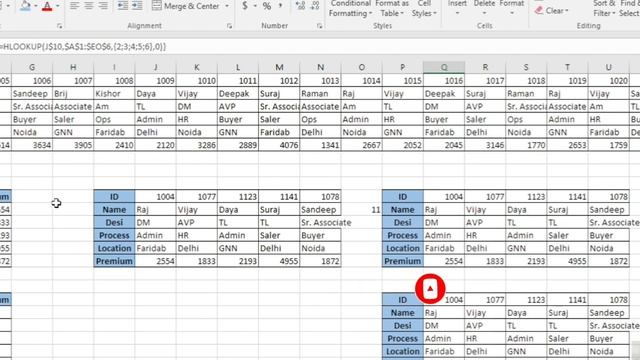
Task: Click the cell with value 3905
Action: click(73, 145)
